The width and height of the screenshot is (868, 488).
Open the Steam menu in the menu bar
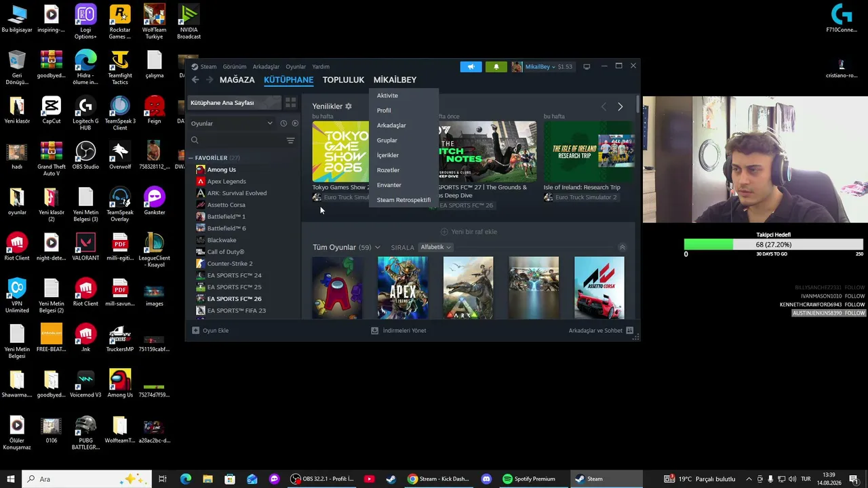(208, 67)
